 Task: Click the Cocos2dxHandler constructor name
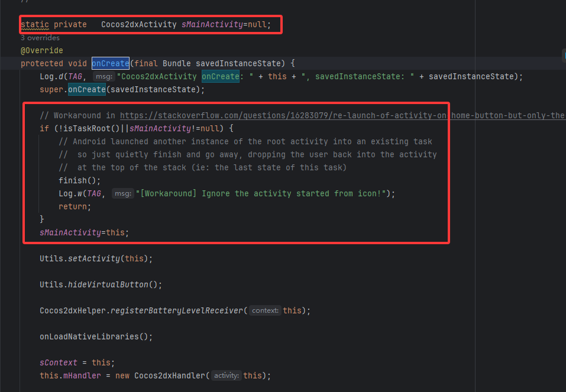pos(170,375)
